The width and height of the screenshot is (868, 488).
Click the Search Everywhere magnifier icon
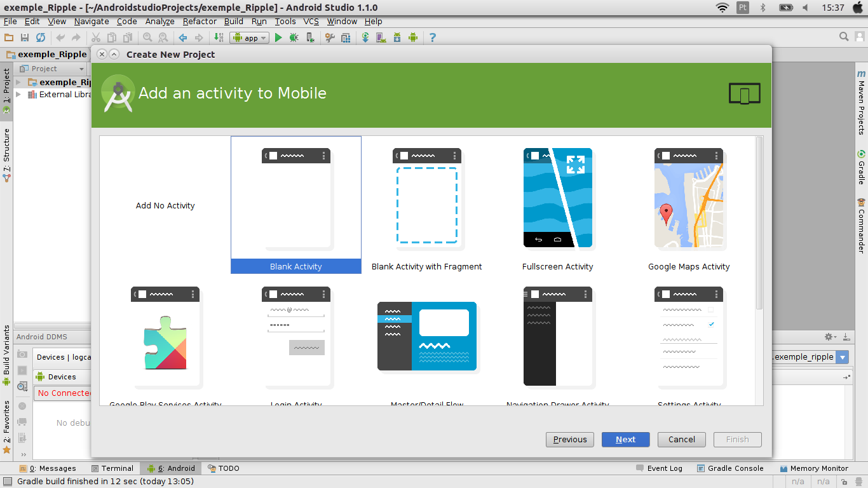(844, 37)
